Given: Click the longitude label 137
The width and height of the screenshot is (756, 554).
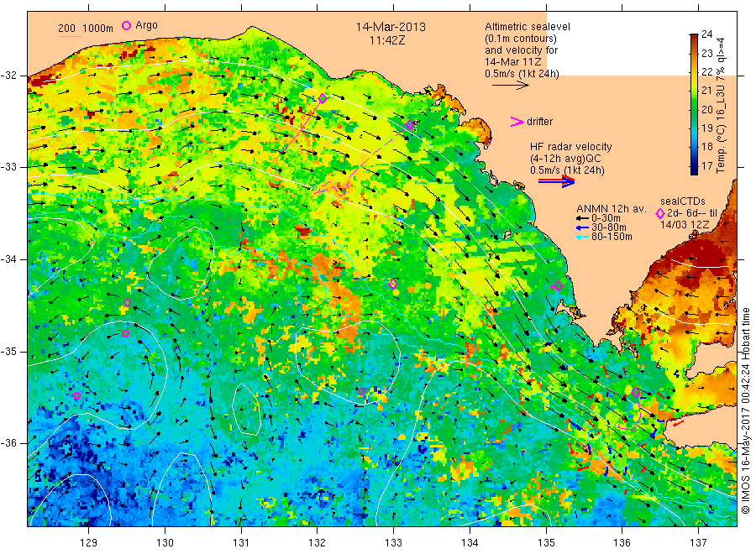Looking at the screenshot, I should [x=698, y=543].
